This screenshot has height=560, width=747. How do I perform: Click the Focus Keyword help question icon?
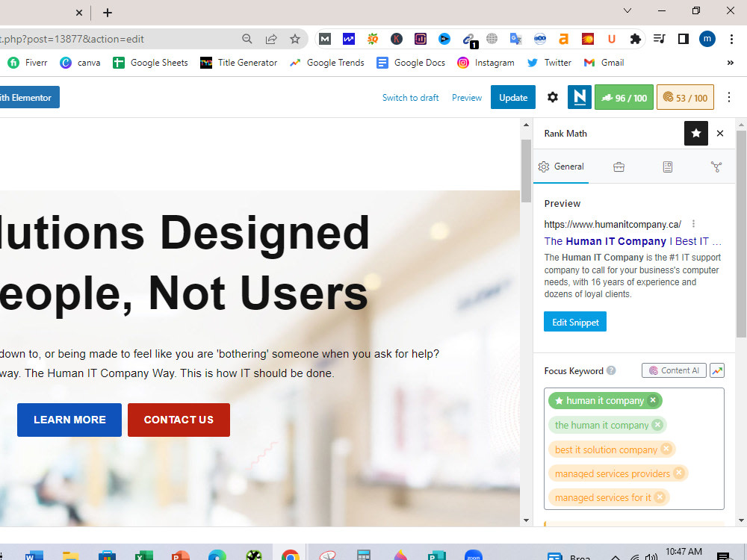click(x=611, y=370)
